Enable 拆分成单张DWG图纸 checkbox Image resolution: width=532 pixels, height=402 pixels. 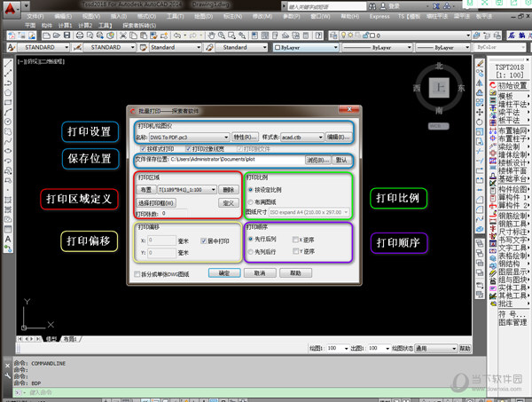click(137, 274)
